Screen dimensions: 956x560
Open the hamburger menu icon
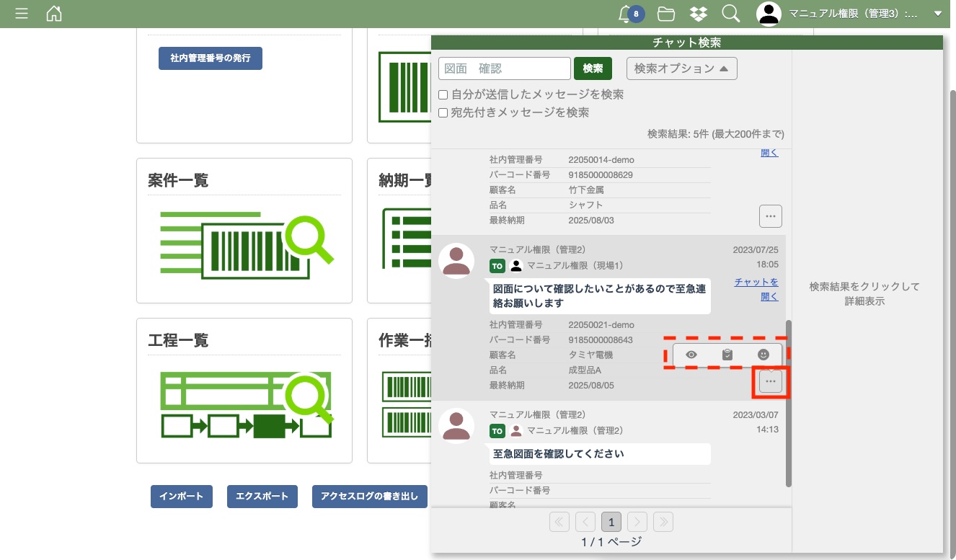click(22, 14)
